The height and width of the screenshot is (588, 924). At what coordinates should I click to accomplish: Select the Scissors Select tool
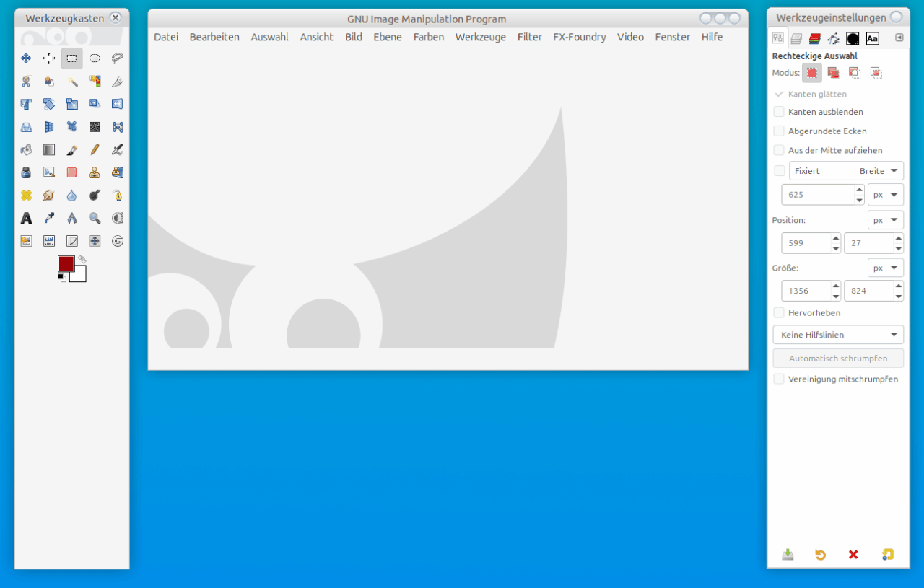(x=26, y=82)
